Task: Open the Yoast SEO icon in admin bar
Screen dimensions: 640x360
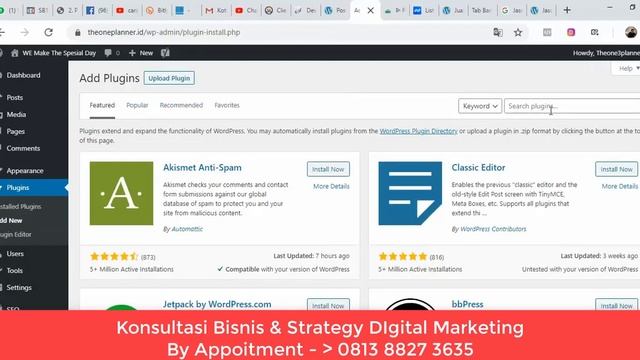Action: pos(165,53)
